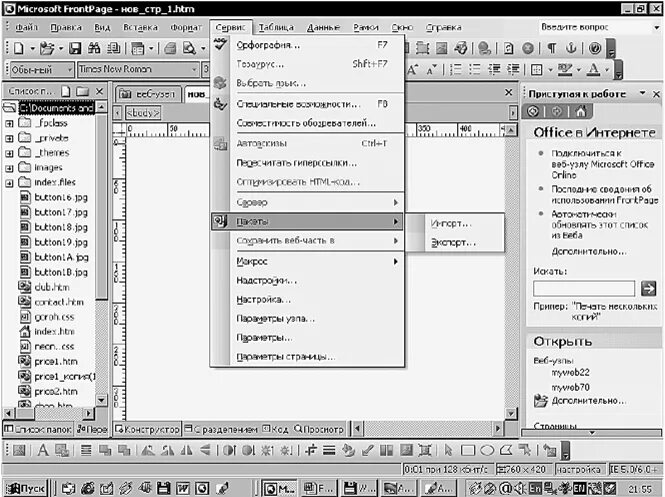Select Экспорт in Пакеты submenu

[x=455, y=243]
